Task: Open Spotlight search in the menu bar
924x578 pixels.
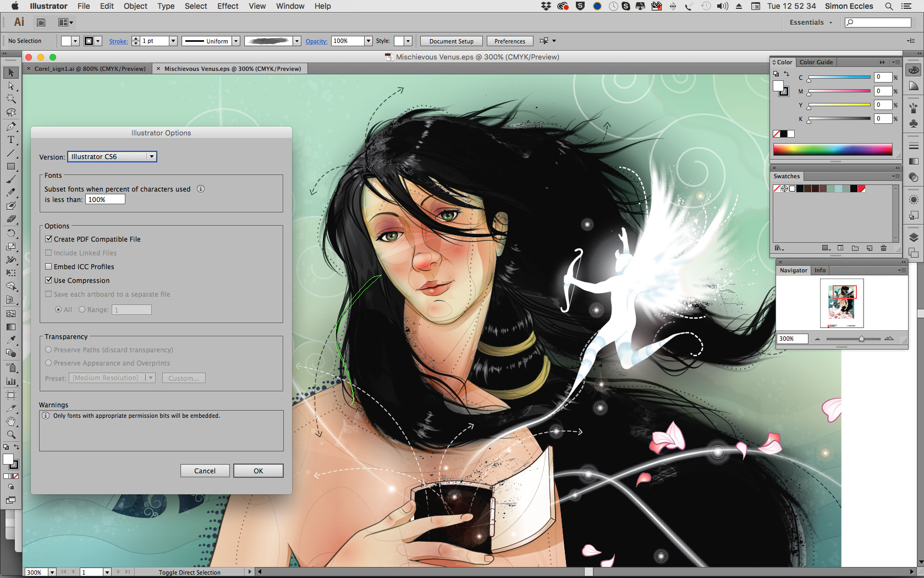Action: [889, 6]
